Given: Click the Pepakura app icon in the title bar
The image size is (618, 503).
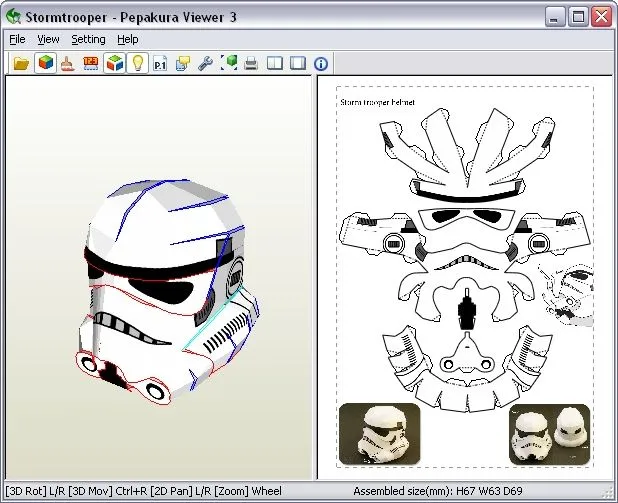Looking at the screenshot, I should (x=13, y=17).
